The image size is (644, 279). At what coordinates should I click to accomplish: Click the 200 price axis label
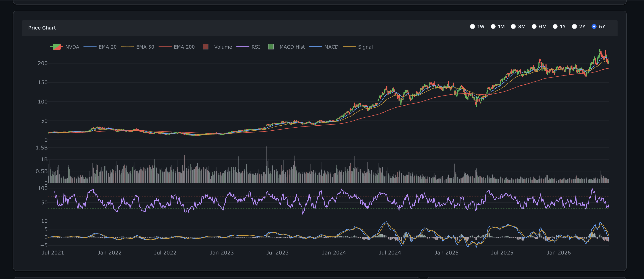(x=42, y=63)
